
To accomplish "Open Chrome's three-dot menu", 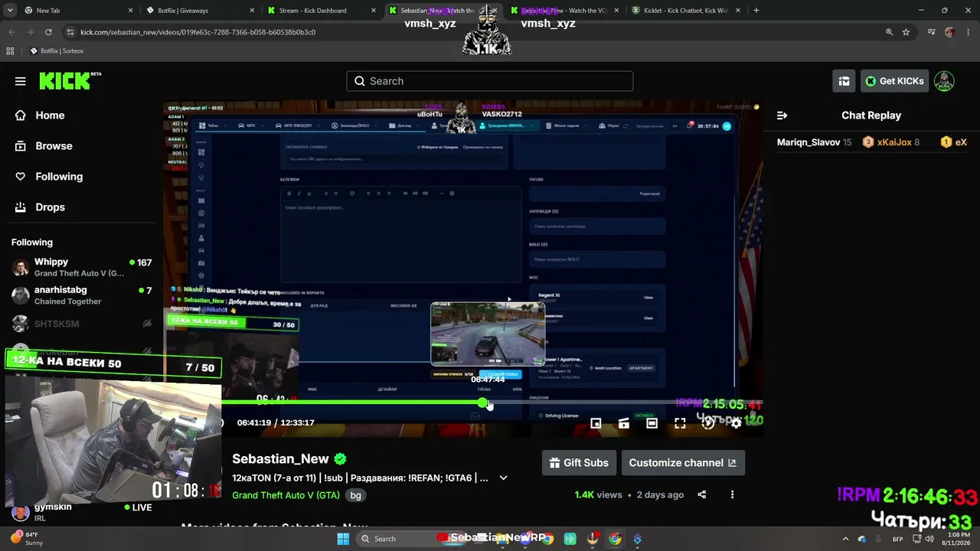I will pyautogui.click(x=969, y=32).
